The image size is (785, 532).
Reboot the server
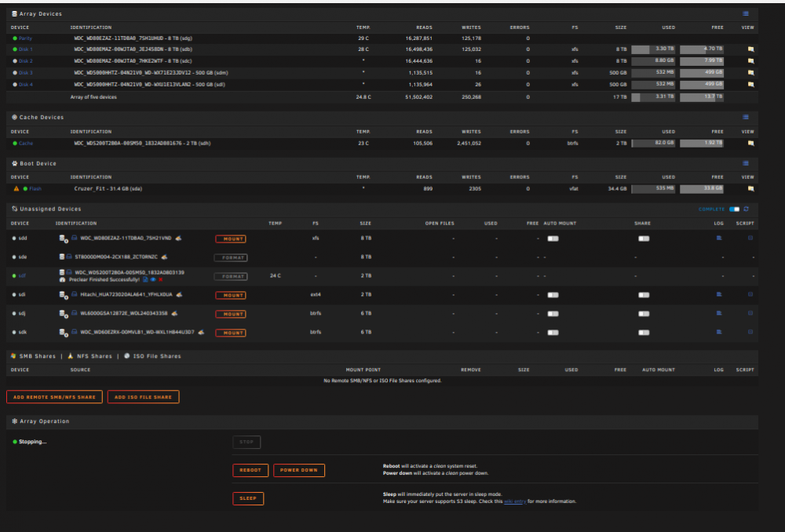click(x=250, y=471)
